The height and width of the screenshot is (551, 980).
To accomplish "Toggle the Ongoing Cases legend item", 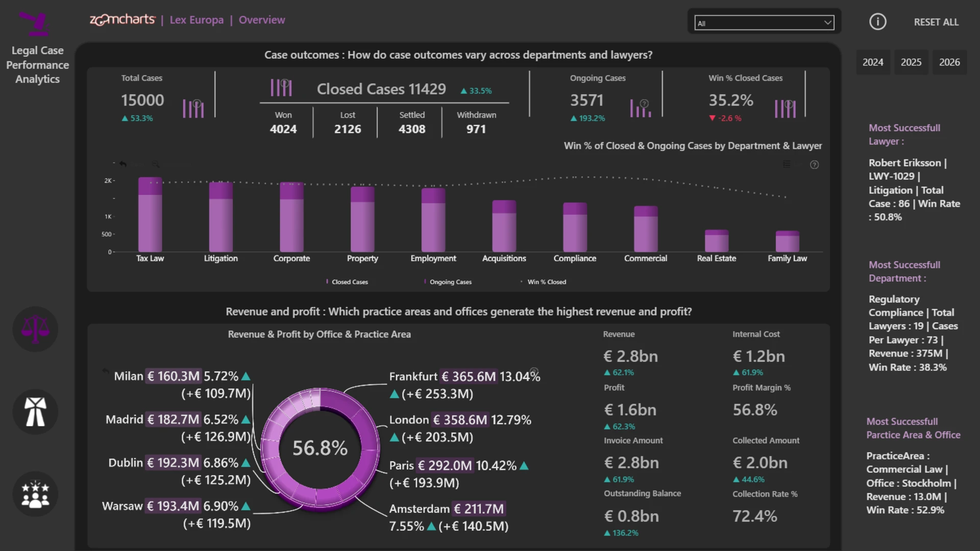I will coord(448,282).
